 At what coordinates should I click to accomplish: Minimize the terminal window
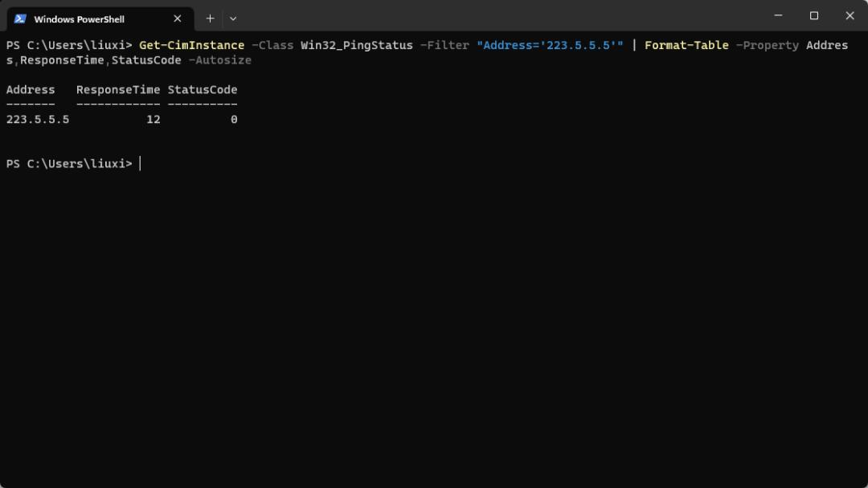point(778,15)
